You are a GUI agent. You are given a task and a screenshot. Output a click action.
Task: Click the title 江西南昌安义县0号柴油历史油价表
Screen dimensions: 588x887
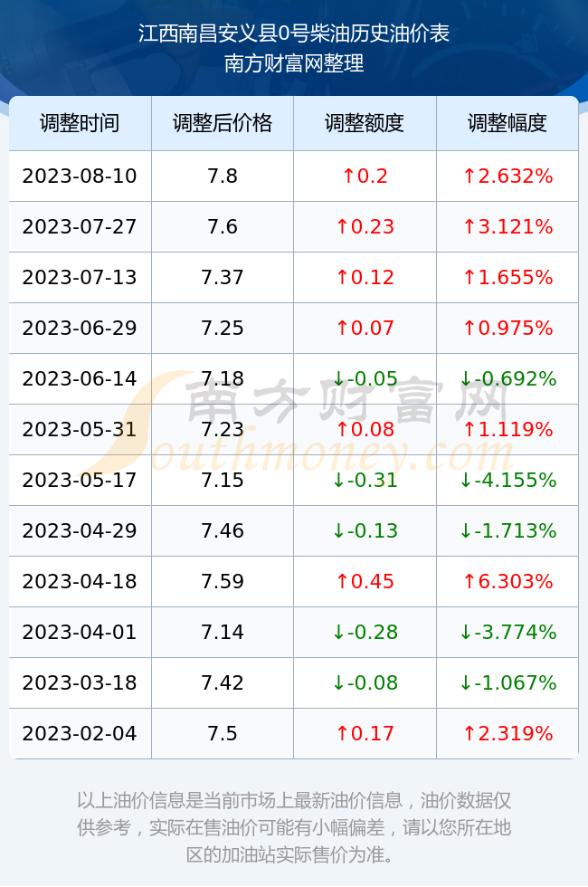(x=294, y=33)
